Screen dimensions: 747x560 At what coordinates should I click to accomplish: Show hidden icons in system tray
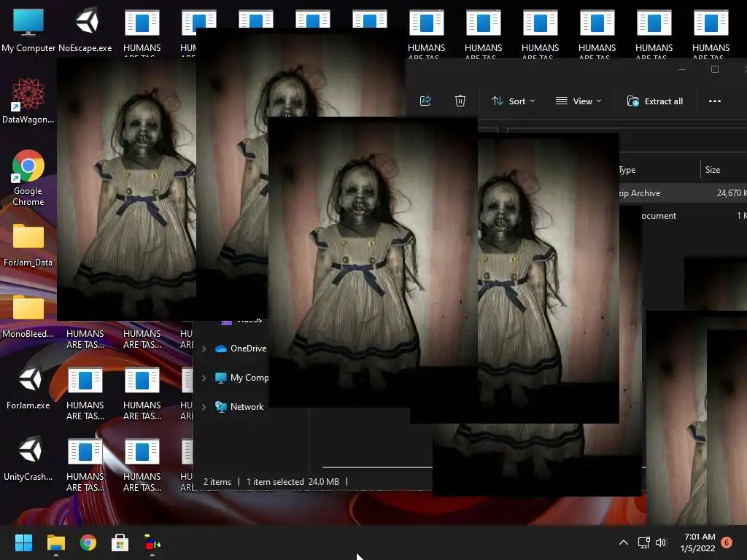coord(623,542)
